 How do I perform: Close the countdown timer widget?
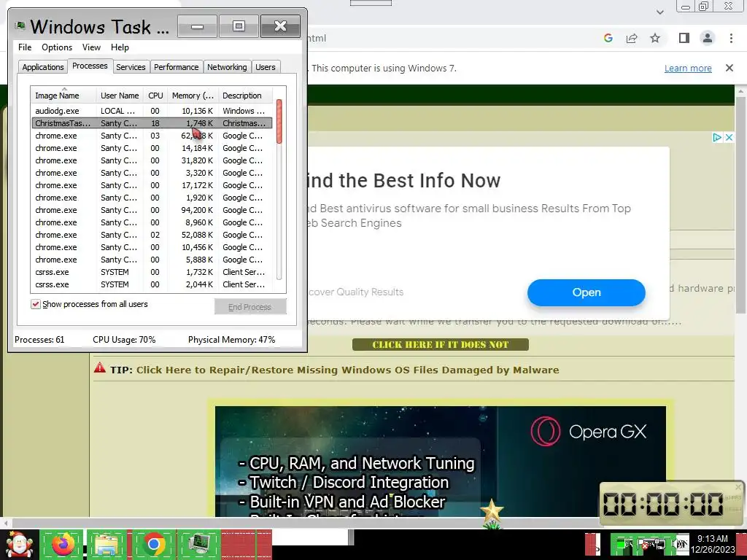tap(738, 486)
